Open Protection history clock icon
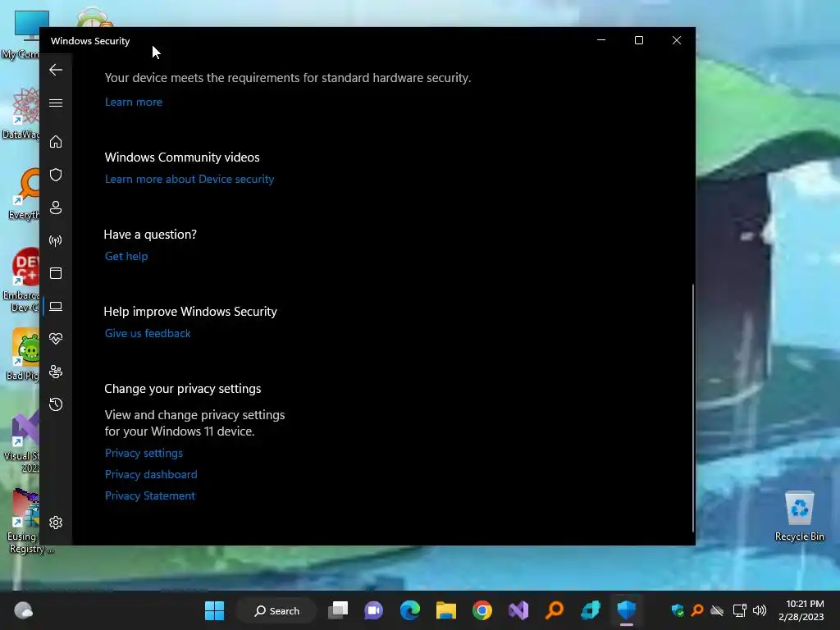Image resolution: width=840 pixels, height=630 pixels. (56, 404)
